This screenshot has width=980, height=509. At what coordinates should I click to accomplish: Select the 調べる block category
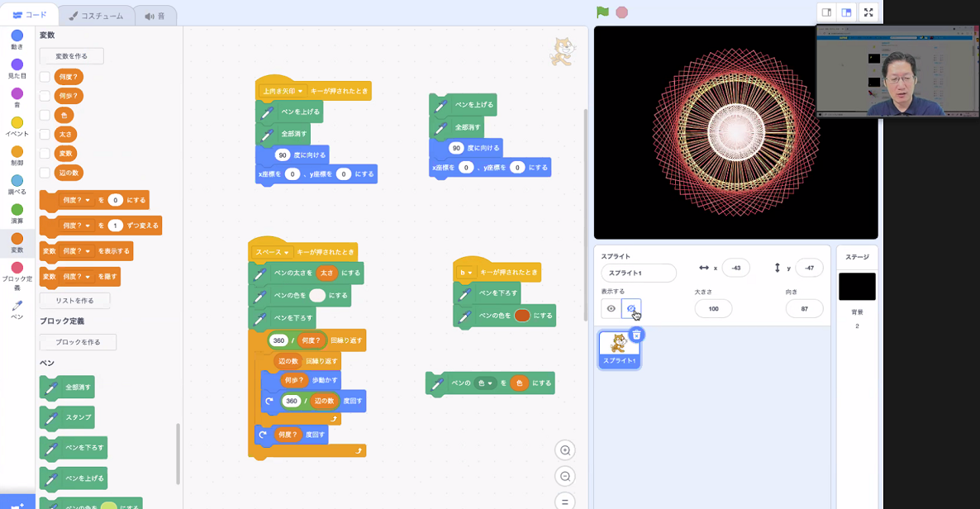coord(17,184)
